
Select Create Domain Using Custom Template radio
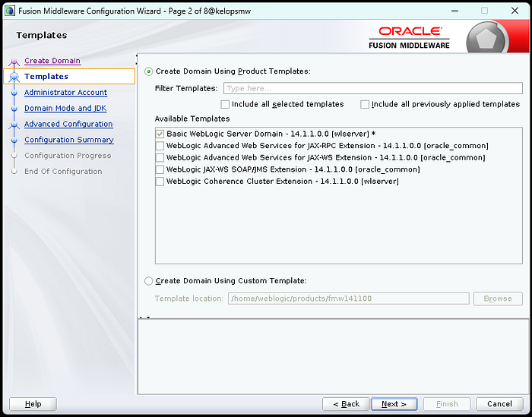[149, 281]
